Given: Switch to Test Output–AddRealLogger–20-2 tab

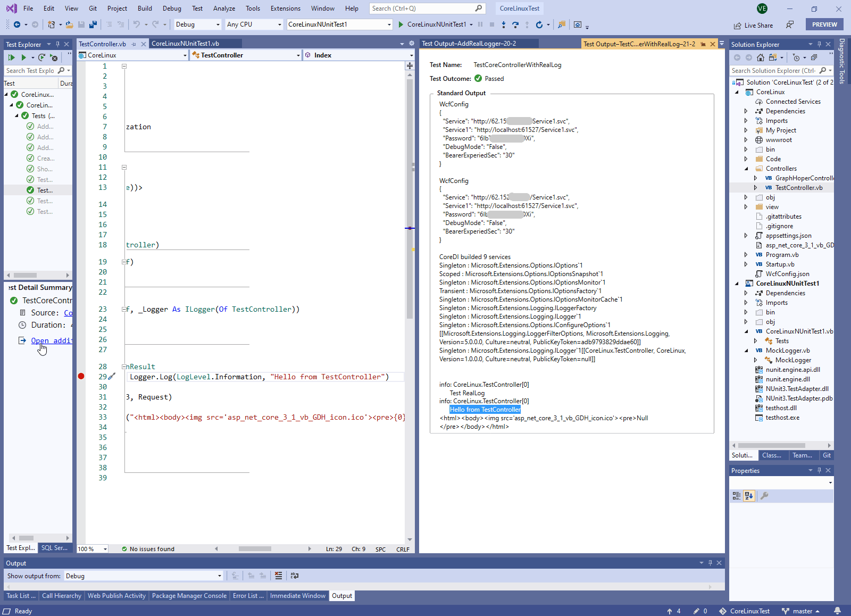Looking at the screenshot, I should (469, 44).
